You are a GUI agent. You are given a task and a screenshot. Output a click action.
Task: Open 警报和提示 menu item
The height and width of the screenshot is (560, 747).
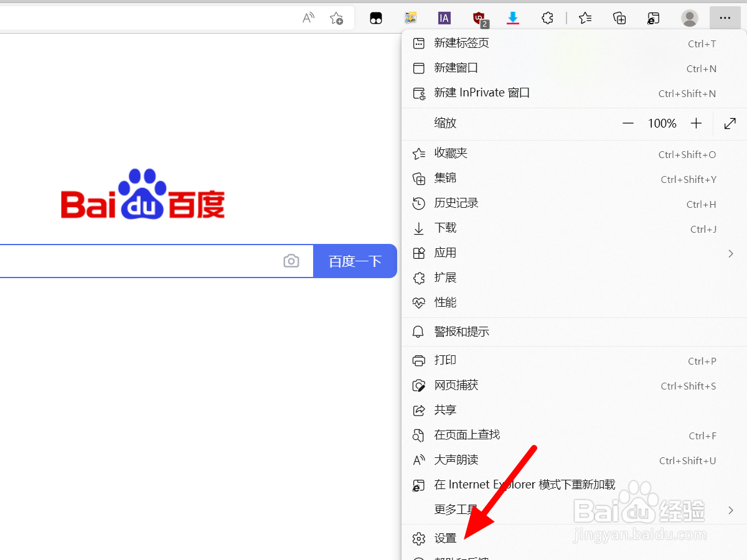[574, 332]
